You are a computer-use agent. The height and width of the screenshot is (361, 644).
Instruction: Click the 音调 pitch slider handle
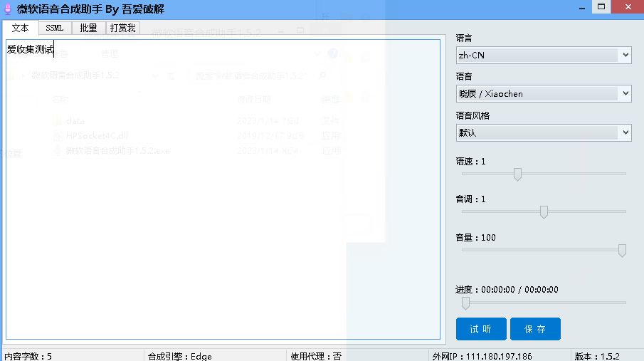coord(544,212)
